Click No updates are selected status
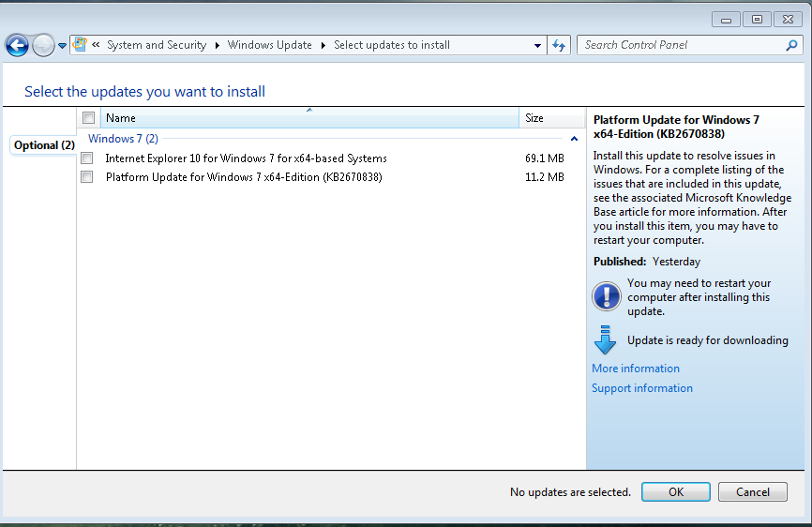812x527 pixels. click(x=570, y=491)
